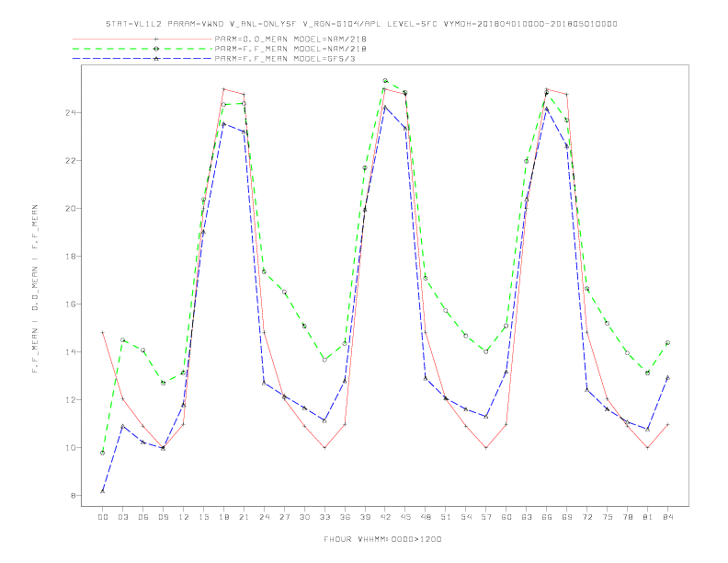Viewport: 728px width, 563px height.
Task: Click x-axis forecast hour label 12
Action: click(x=184, y=517)
